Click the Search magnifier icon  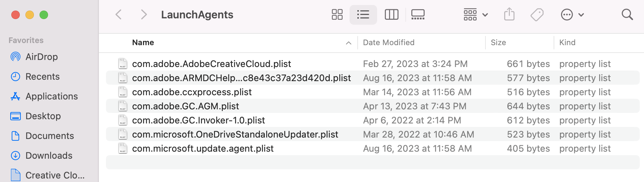tap(627, 14)
